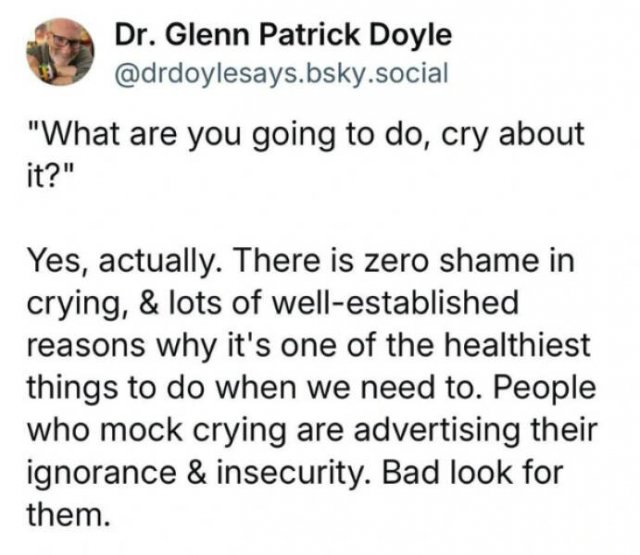Select the words "zero shame" in the post
The width and height of the screenshot is (640, 555).
click(x=451, y=261)
